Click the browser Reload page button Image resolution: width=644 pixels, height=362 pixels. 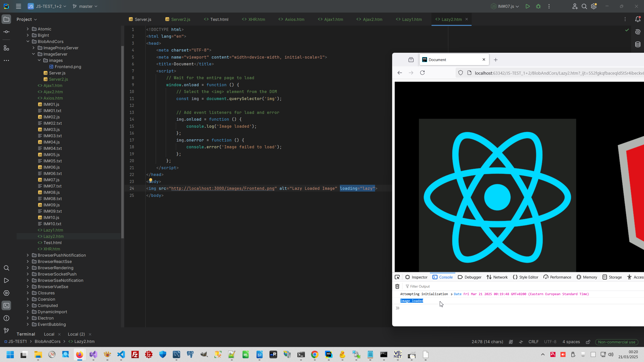[x=422, y=73]
